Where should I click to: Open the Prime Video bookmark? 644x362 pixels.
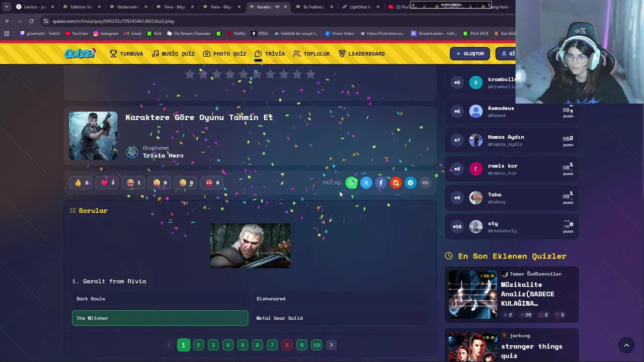tap(340, 34)
